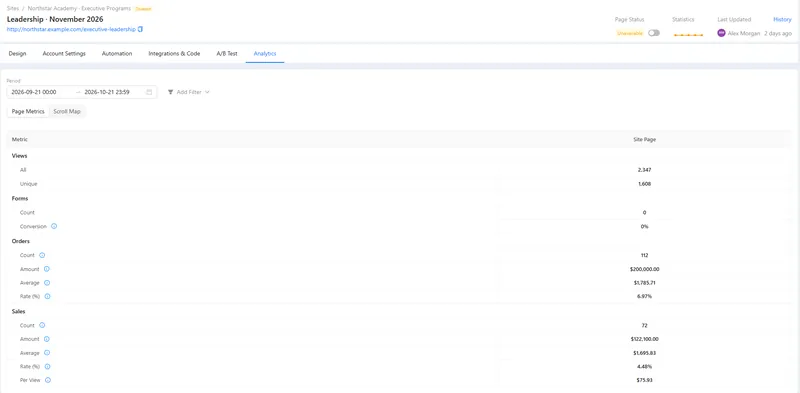
Task: Show info for Sales Count
Action: 42,325
